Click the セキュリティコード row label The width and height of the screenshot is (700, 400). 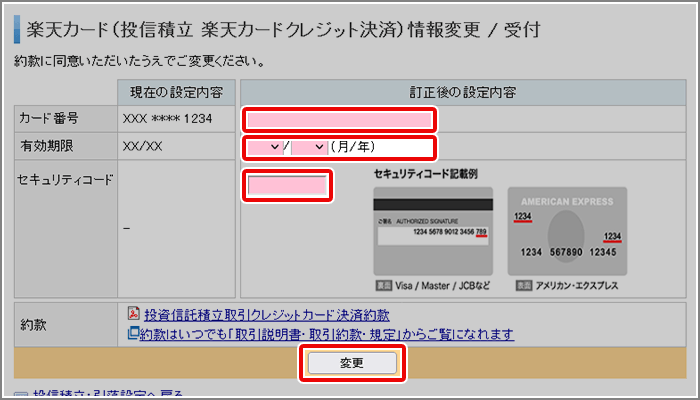65,180
